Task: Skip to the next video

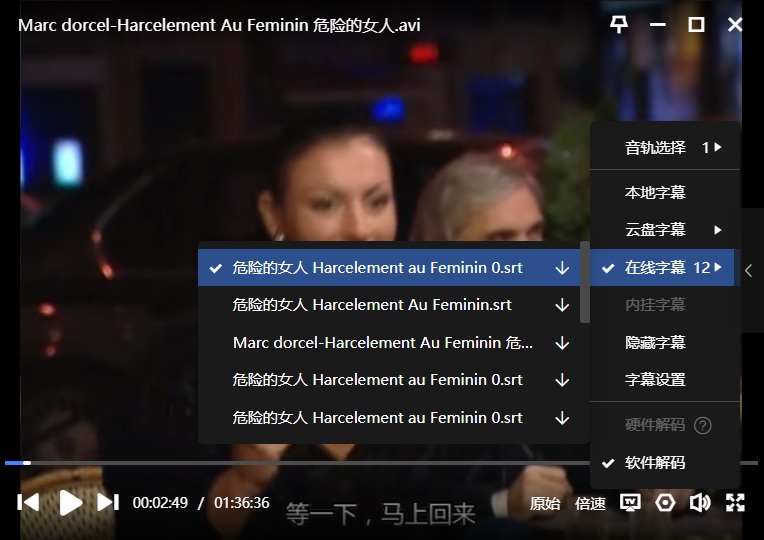Action: tap(108, 502)
